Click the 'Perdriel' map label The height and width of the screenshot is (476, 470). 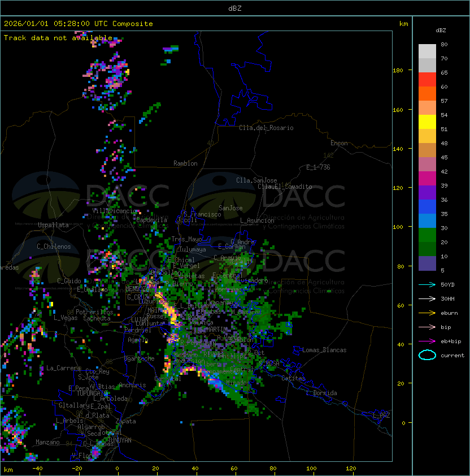point(138,330)
